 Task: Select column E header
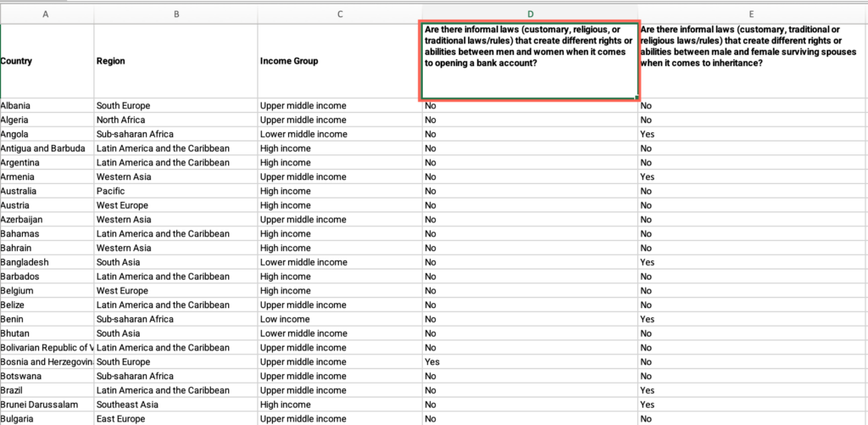click(753, 15)
